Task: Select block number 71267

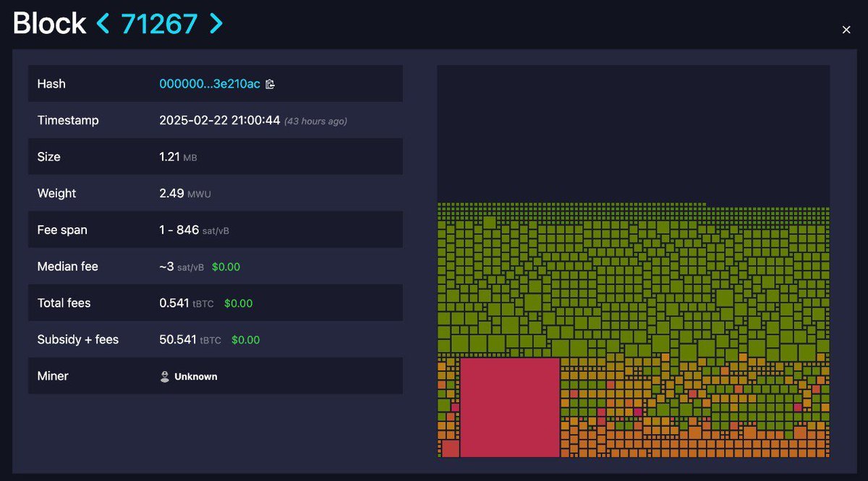Action: pos(158,22)
